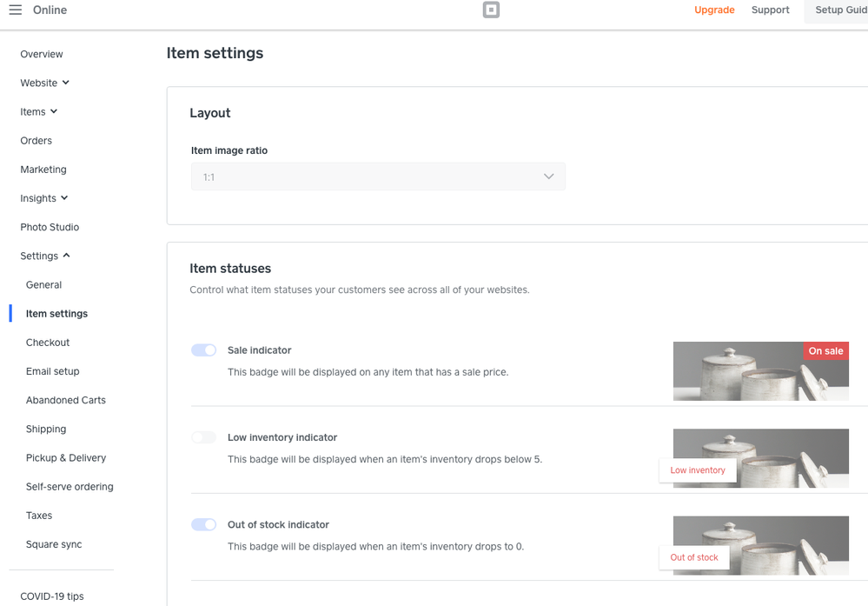Open the Item image ratio dropdown
868x606 pixels.
pos(378,176)
